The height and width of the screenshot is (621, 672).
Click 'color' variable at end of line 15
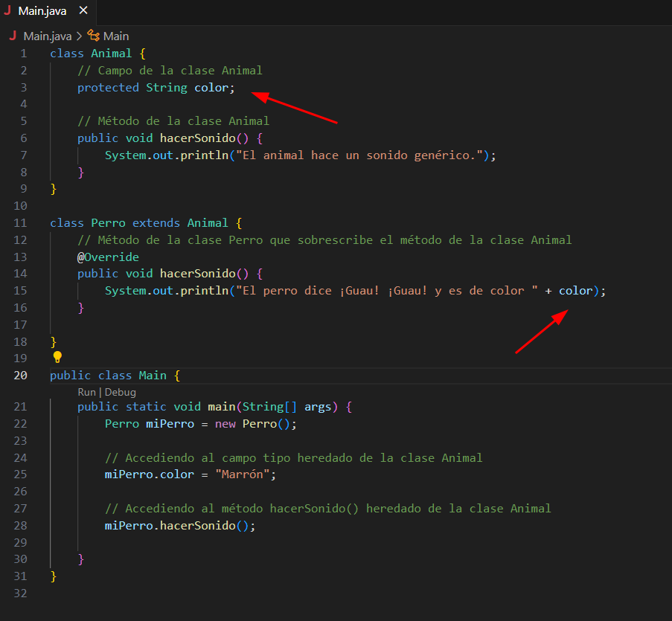[575, 292]
